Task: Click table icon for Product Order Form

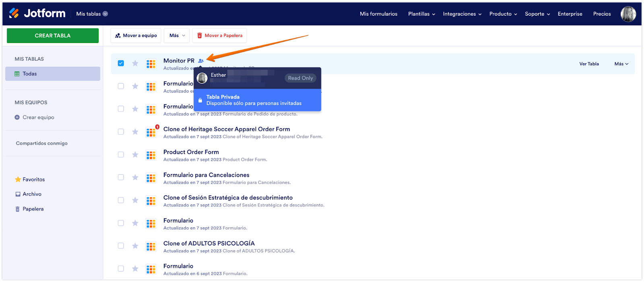Action: point(151,155)
